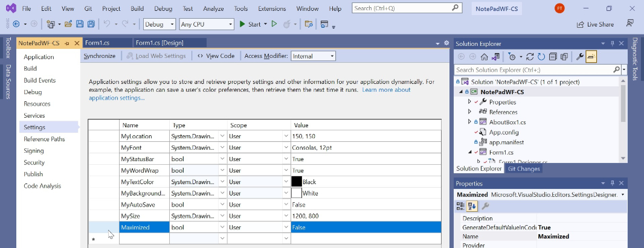Click the Solution Explorer Properties wrench icon
The height and width of the screenshot is (248, 644).
coord(579,57)
